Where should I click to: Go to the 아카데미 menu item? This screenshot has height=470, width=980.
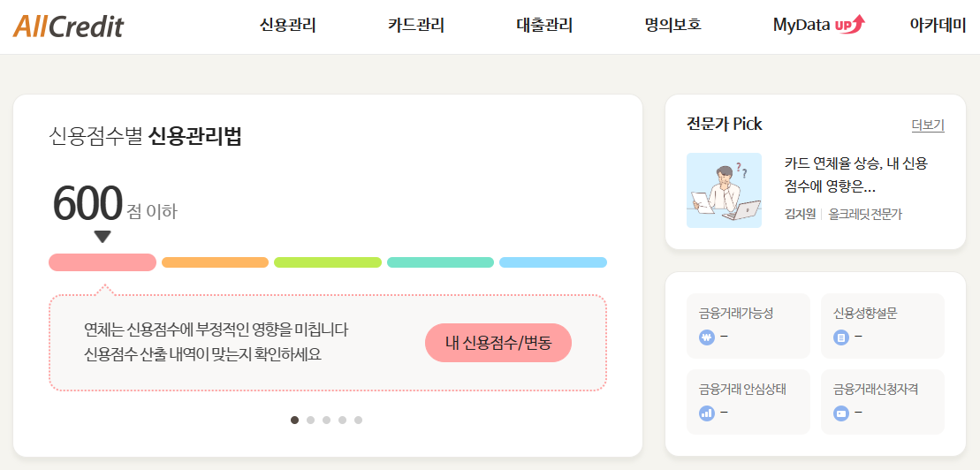[x=938, y=26]
